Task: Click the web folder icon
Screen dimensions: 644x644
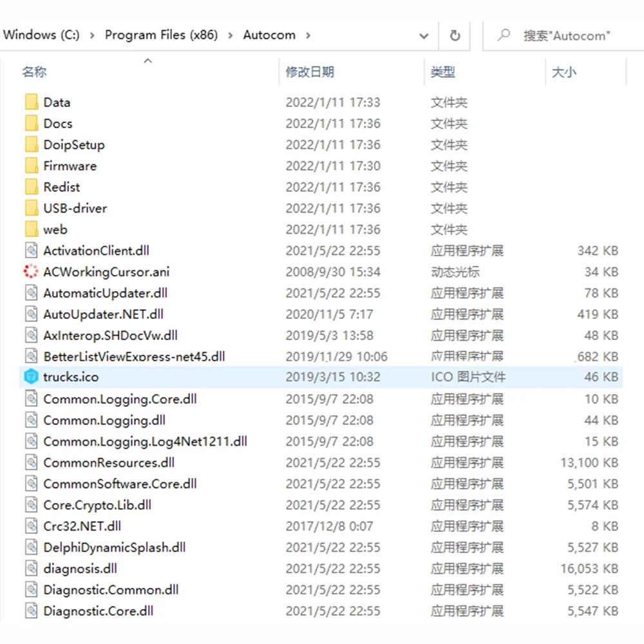Action: click(x=31, y=229)
